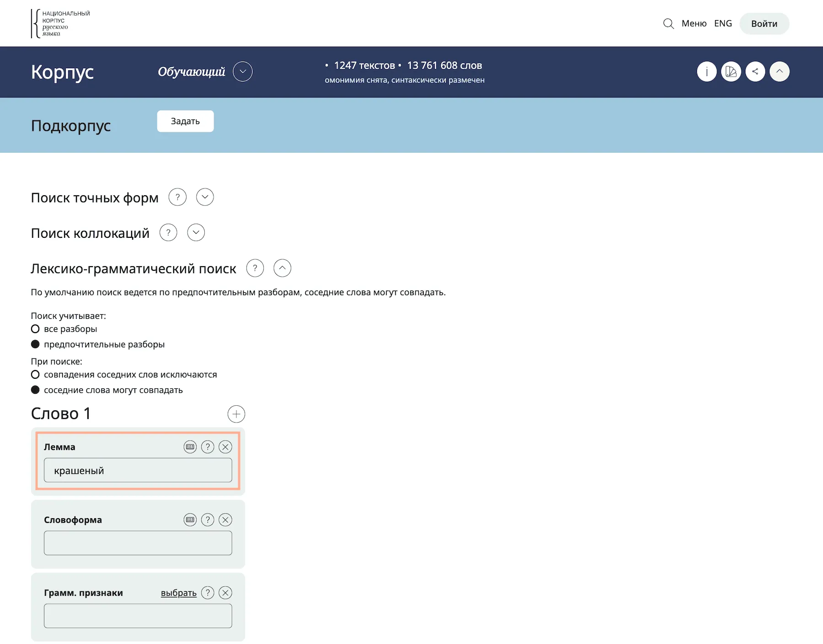Click the share icon in corpus header
823x644 pixels.
coord(755,71)
